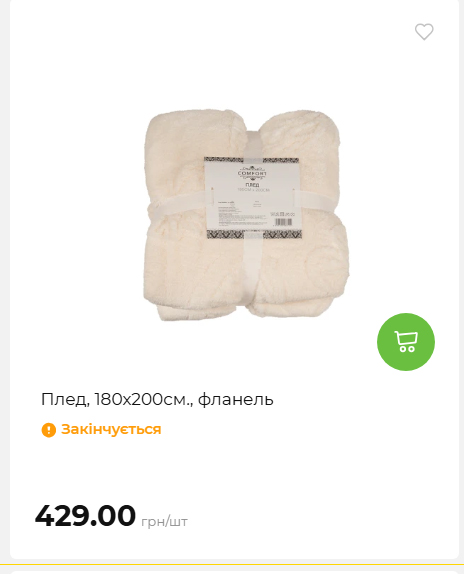Click the green shopping cart button
The width and height of the screenshot is (464, 574).
coord(406,342)
